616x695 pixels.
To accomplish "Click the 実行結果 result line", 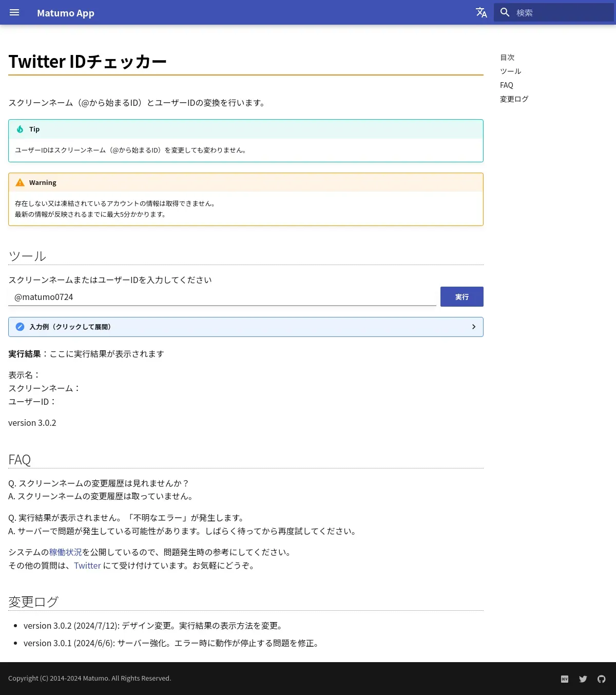I will 86,354.
